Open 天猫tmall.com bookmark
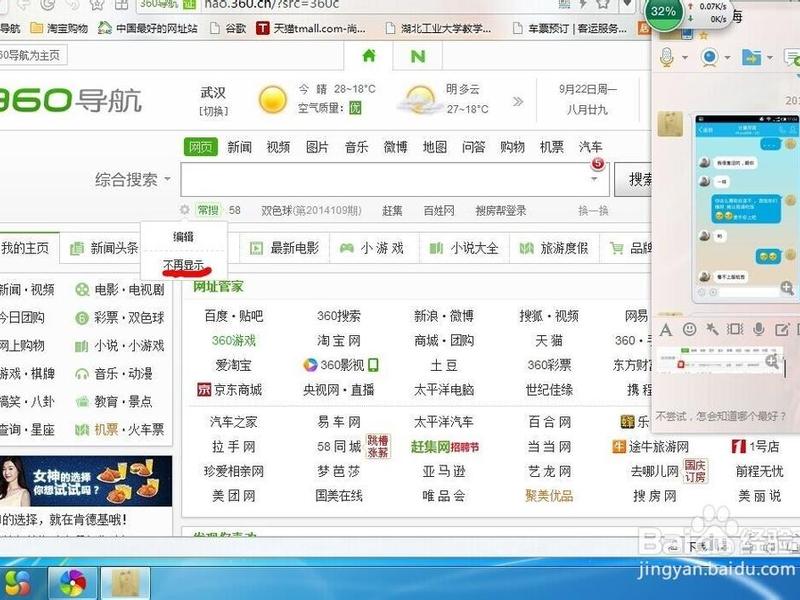 click(311, 28)
